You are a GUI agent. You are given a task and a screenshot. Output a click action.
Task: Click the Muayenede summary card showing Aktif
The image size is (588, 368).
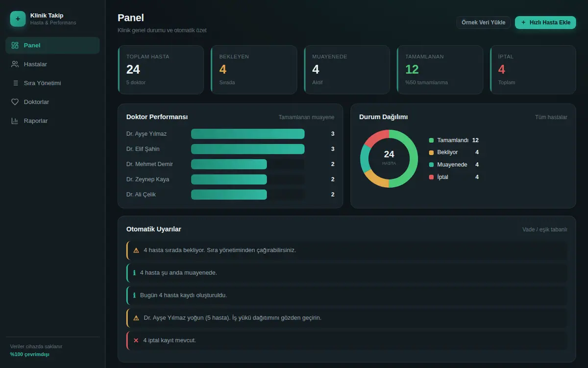tap(347, 70)
